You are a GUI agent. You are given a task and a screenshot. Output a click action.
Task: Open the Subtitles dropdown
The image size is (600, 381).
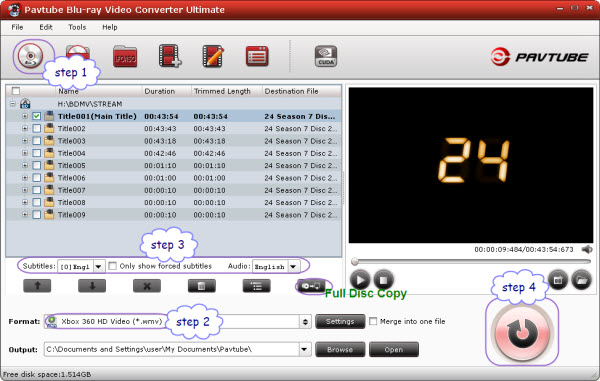(x=99, y=267)
